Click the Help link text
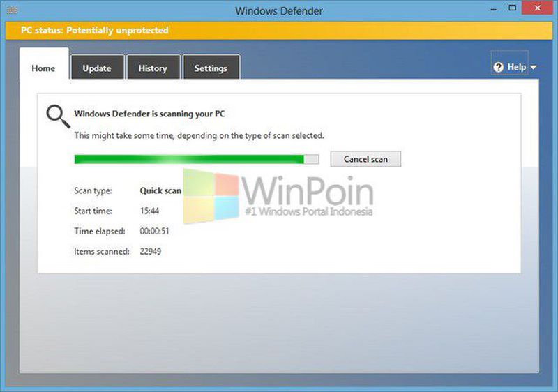The image size is (558, 392). 517,67
